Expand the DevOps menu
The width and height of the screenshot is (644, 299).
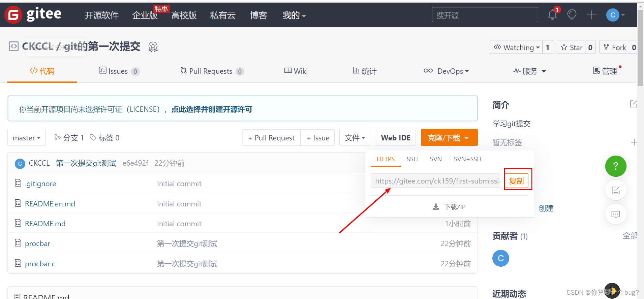[446, 71]
